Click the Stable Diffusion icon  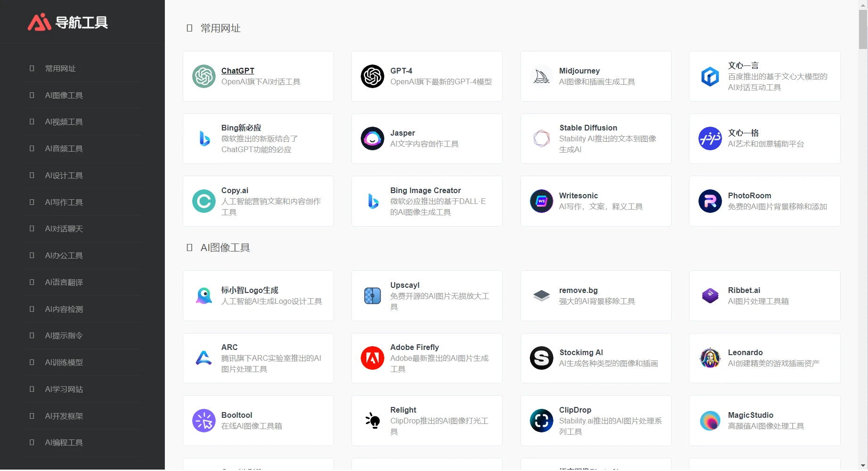542,138
